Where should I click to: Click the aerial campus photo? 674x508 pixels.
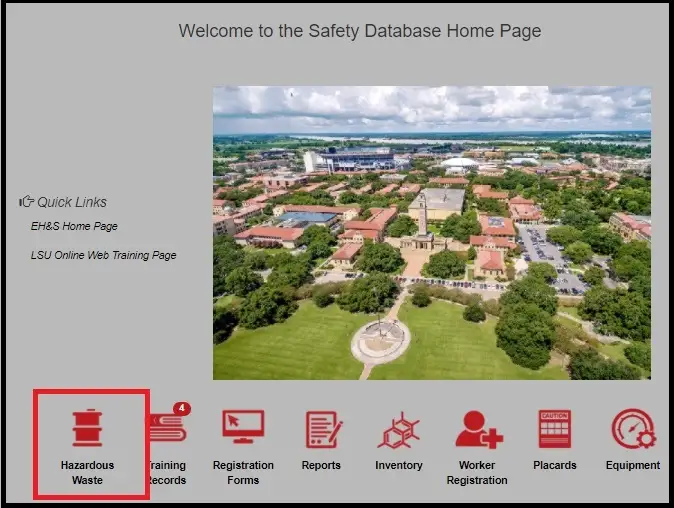point(431,232)
